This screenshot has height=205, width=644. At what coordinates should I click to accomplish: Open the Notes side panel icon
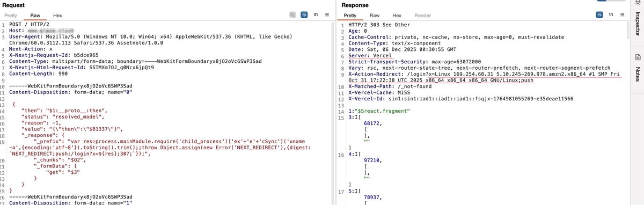click(x=638, y=57)
